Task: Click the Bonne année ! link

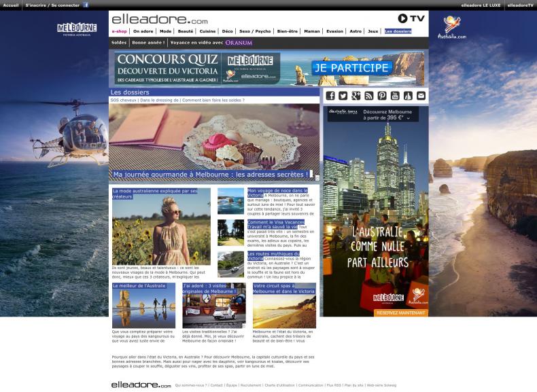Action: click(148, 42)
